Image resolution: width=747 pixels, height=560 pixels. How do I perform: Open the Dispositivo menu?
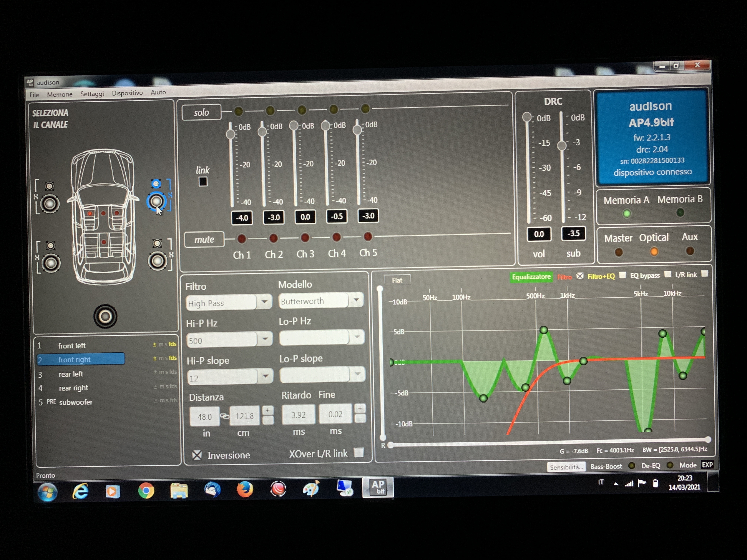[x=127, y=93]
